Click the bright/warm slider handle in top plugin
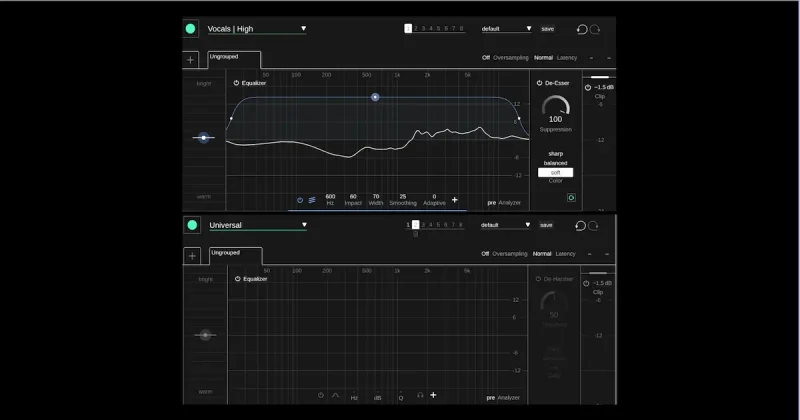The image size is (800, 420). 204,138
